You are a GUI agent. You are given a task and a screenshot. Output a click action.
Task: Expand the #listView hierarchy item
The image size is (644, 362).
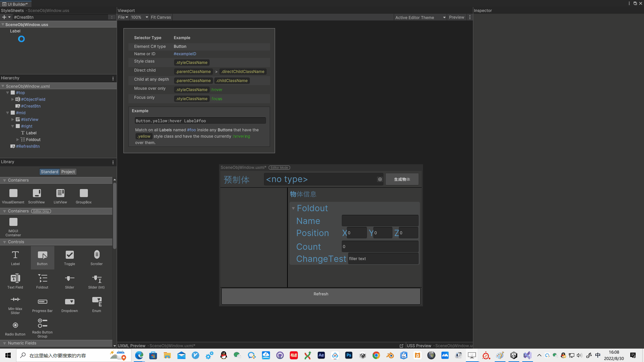tap(12, 119)
